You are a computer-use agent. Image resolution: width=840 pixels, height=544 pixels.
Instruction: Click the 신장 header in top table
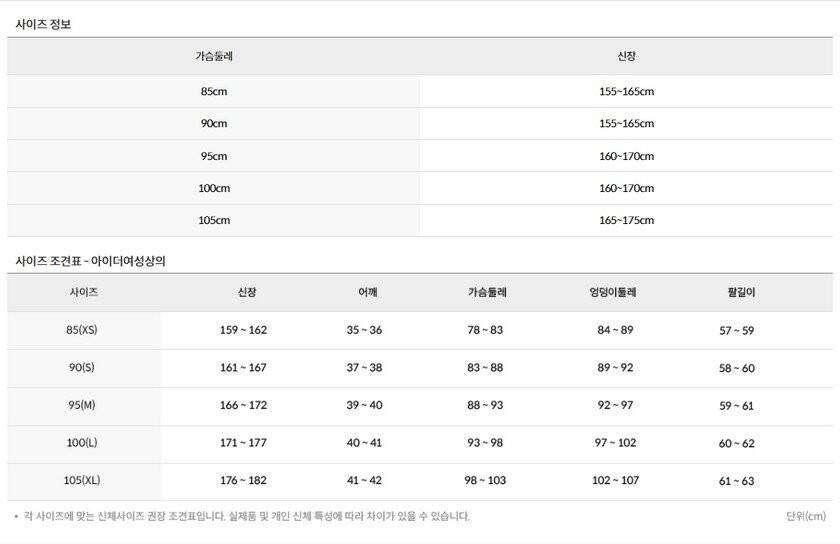pyautogui.click(x=626, y=57)
